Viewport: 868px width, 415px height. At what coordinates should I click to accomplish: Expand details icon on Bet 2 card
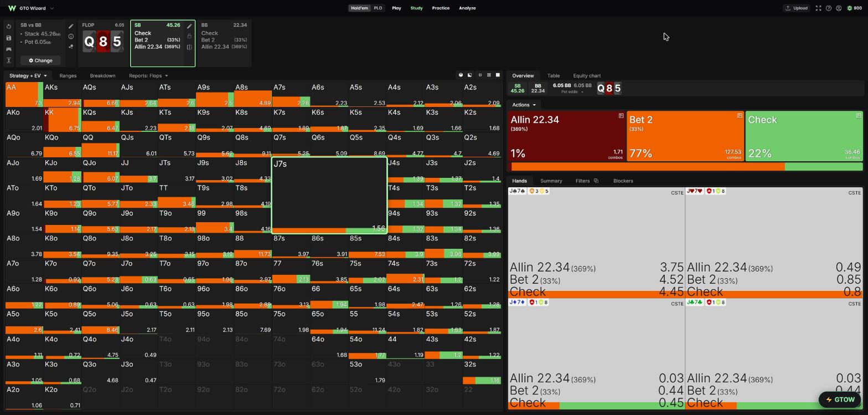click(x=740, y=116)
